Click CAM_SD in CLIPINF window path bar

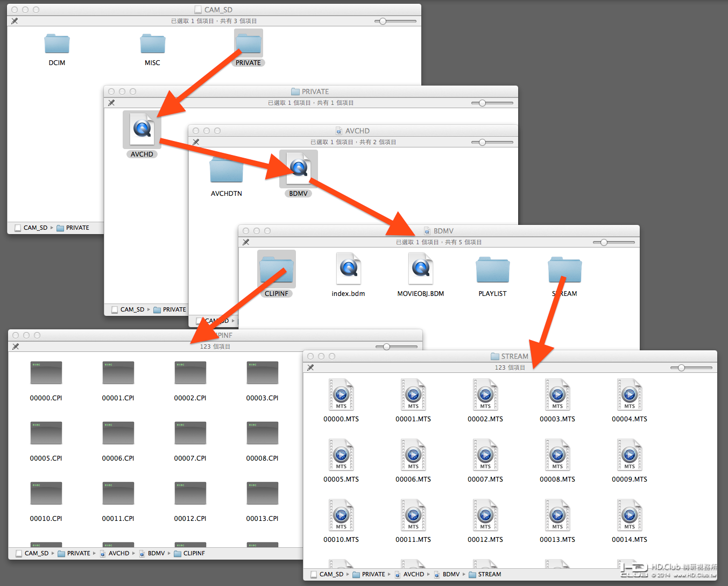32,553
